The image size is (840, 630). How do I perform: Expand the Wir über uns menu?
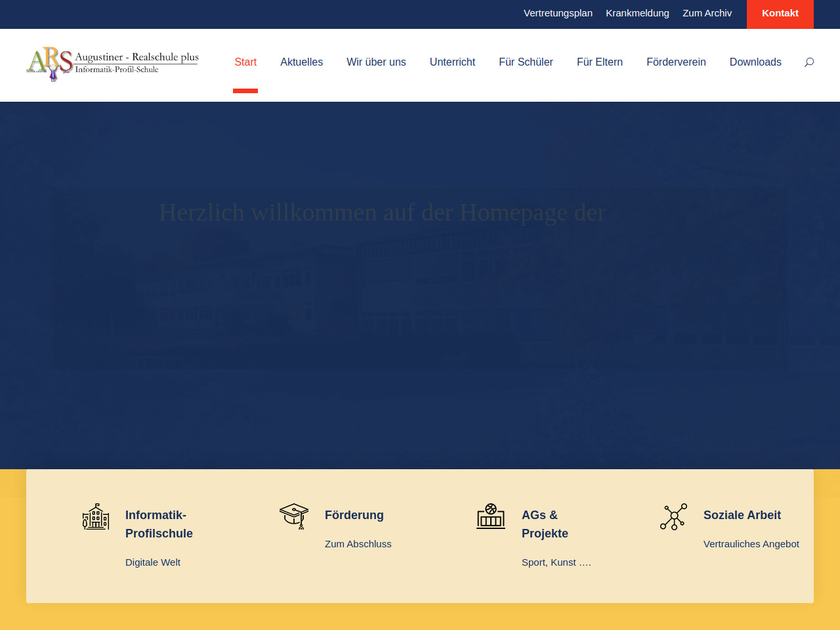coord(376,62)
